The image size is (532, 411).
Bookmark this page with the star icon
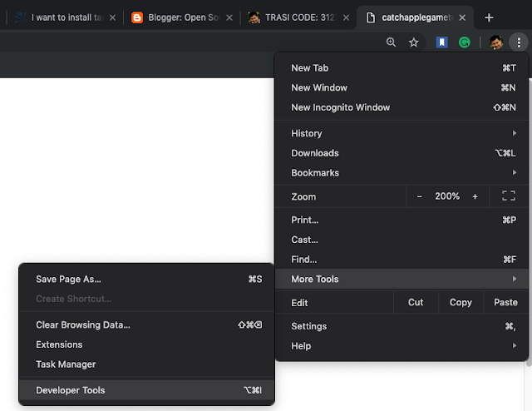pos(414,42)
